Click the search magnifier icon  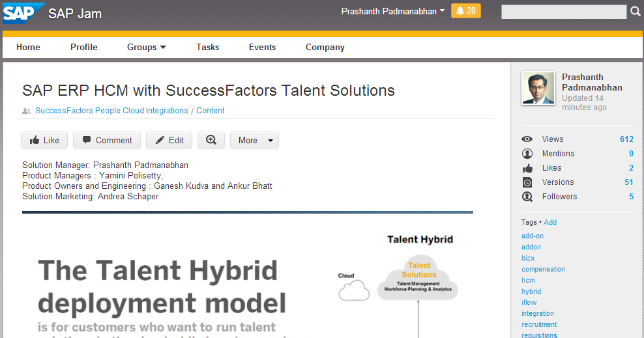coord(636,12)
